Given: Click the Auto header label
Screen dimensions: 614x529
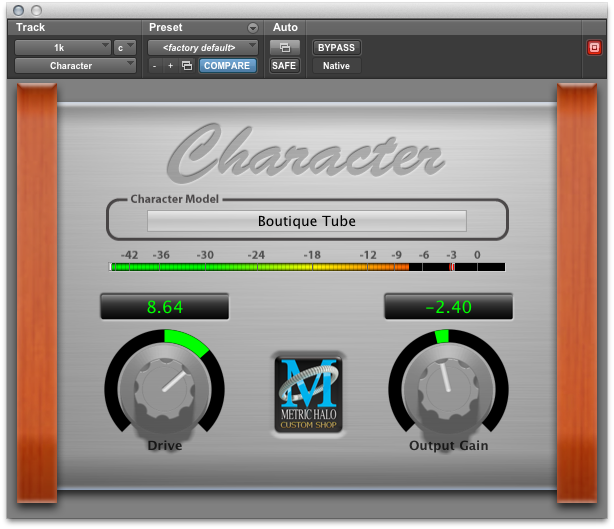Looking at the screenshot, I should coord(285,27).
